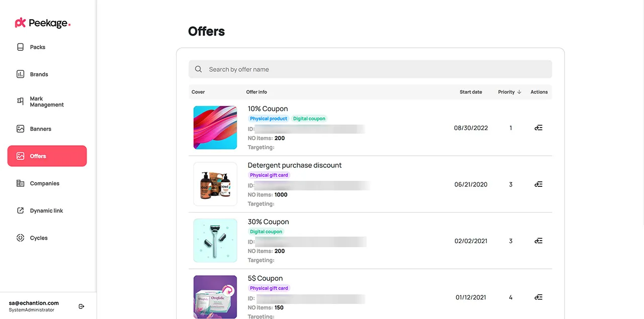Click the 30% Coupon razor cover image
This screenshot has width=644, height=319.
coord(215,241)
